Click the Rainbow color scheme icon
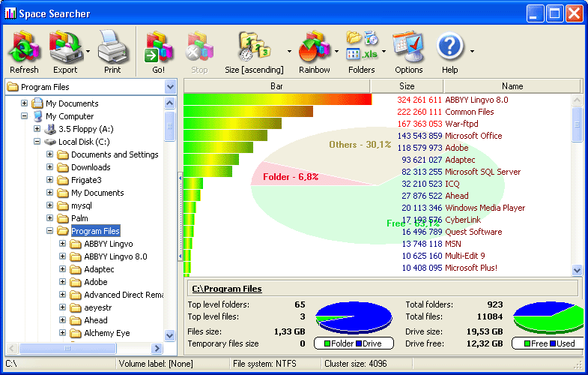The height and width of the screenshot is (375, 588). (x=315, y=47)
